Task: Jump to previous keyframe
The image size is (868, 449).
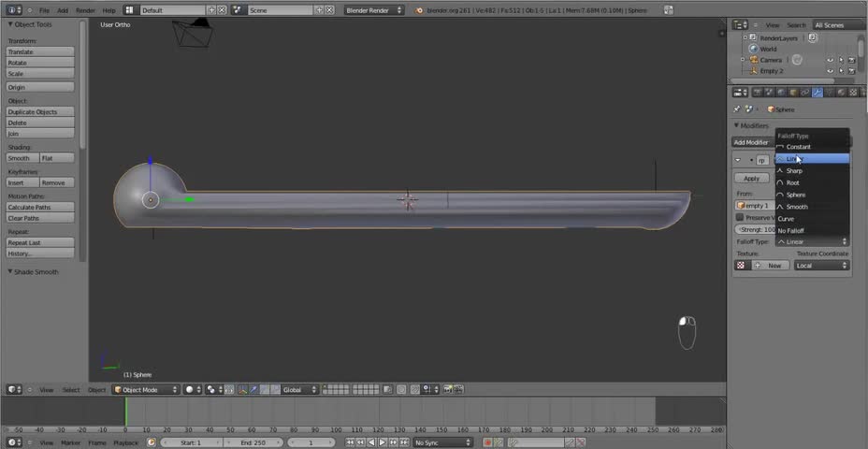Action: (x=360, y=442)
